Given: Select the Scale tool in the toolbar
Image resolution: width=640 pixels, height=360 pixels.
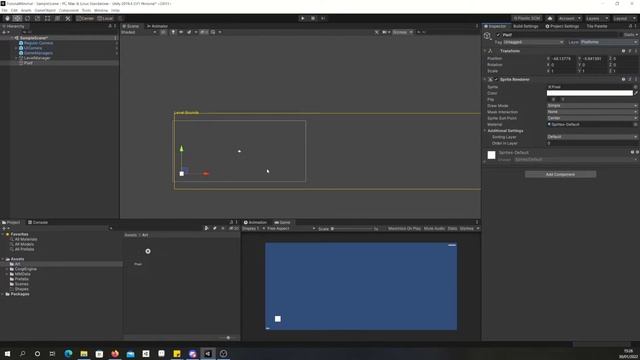Looking at the screenshot, I should (38, 18).
